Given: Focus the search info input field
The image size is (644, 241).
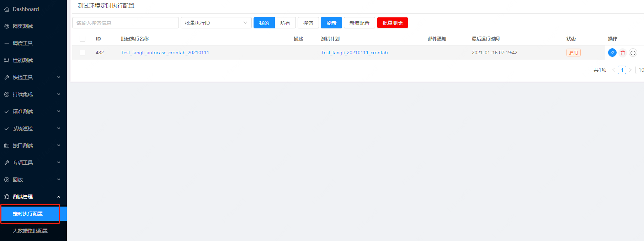Looking at the screenshot, I should (x=126, y=23).
